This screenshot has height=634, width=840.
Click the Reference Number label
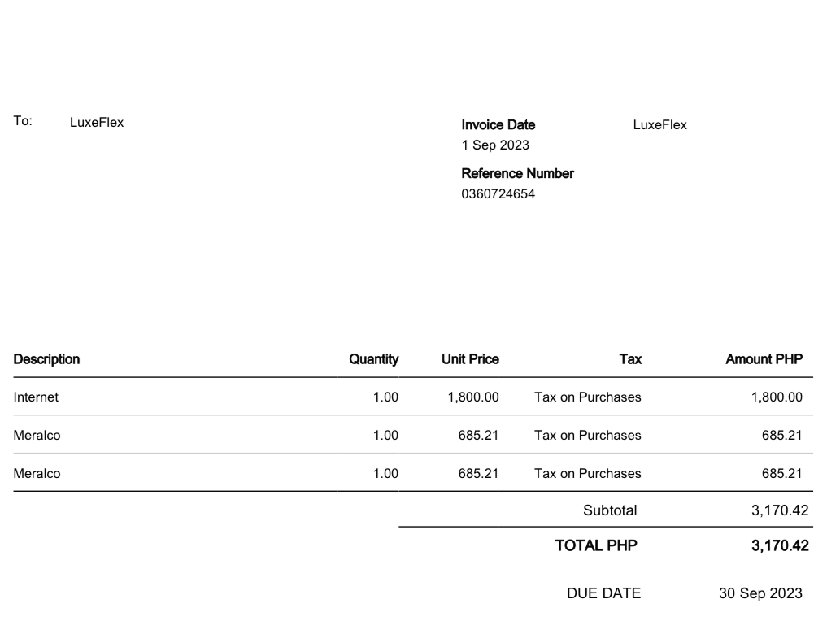pos(517,173)
